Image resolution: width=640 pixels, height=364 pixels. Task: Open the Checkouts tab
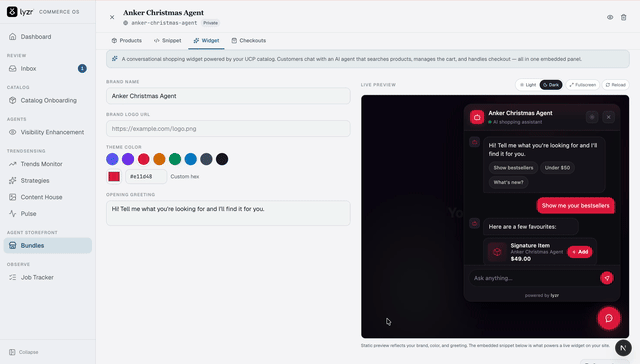pos(249,40)
